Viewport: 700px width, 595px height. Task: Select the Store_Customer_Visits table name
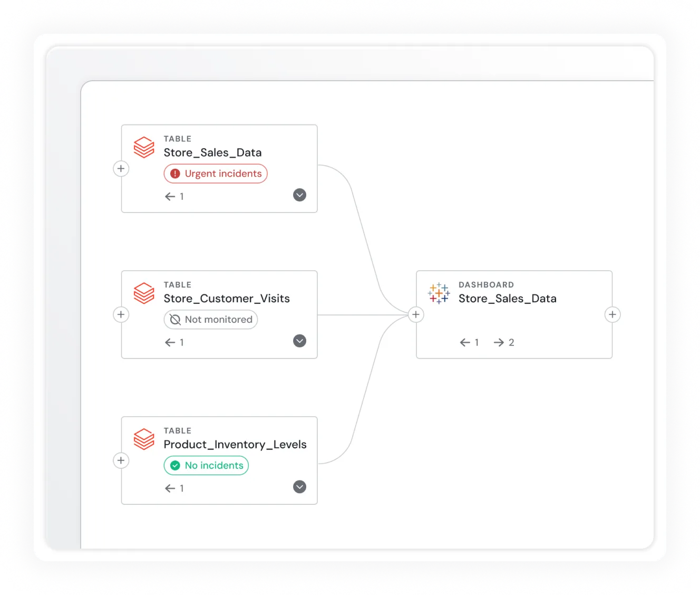(x=227, y=299)
